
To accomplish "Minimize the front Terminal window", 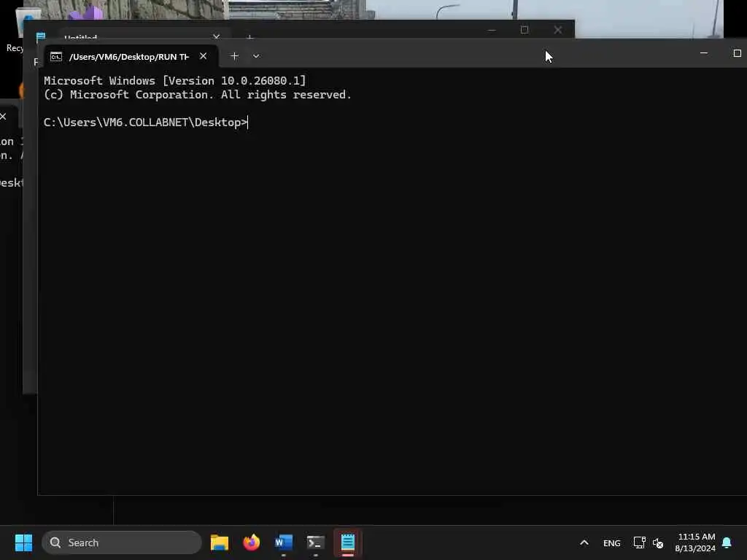I will coord(704,53).
